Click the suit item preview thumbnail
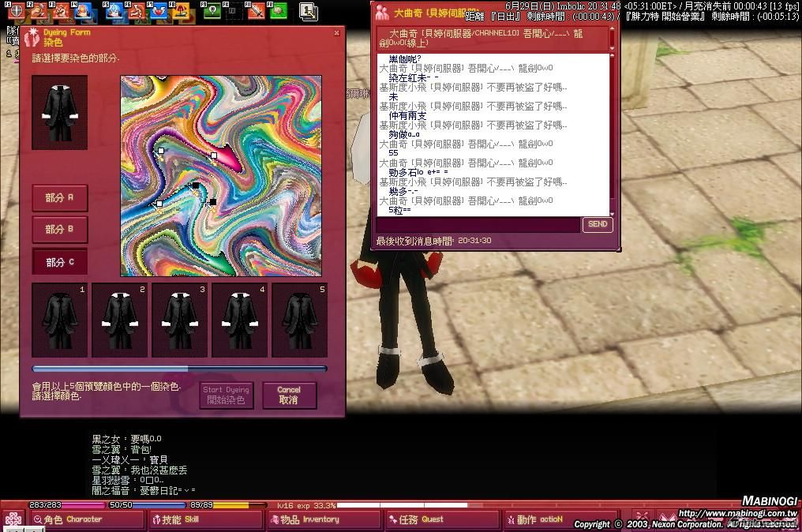The image size is (802, 532). coord(59,113)
